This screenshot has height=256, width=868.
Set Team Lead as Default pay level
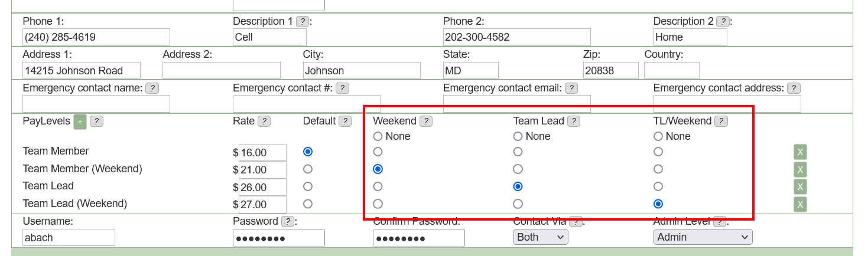pyautogui.click(x=307, y=186)
